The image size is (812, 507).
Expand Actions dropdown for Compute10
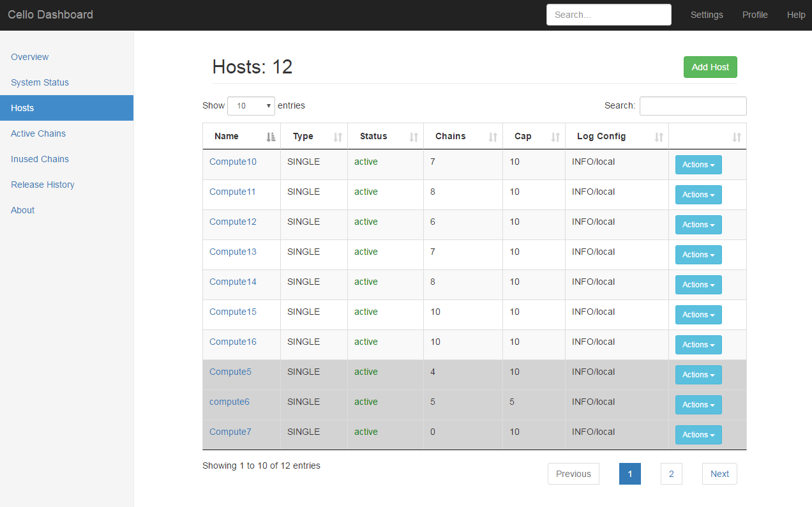click(698, 165)
